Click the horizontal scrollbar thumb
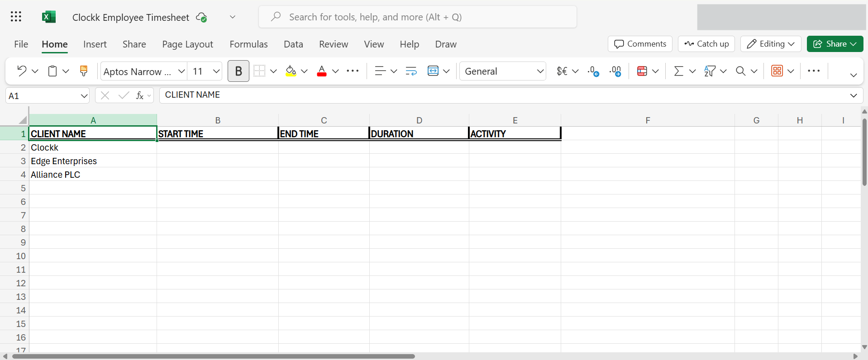 (213, 356)
